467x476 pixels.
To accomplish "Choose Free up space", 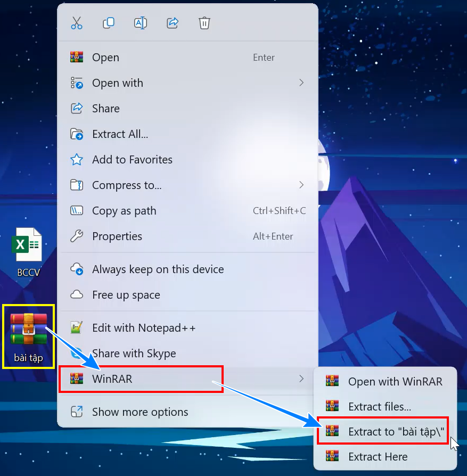I will pos(187,295).
